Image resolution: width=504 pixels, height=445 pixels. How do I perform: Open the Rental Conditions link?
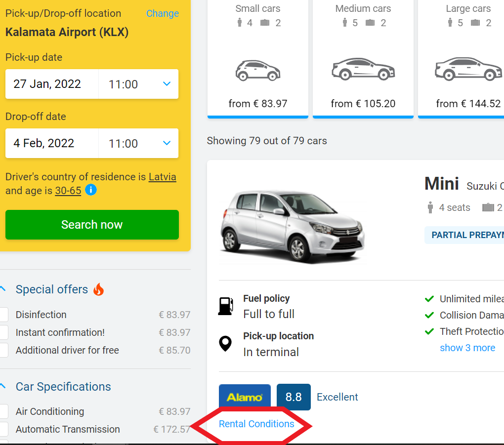(256, 424)
